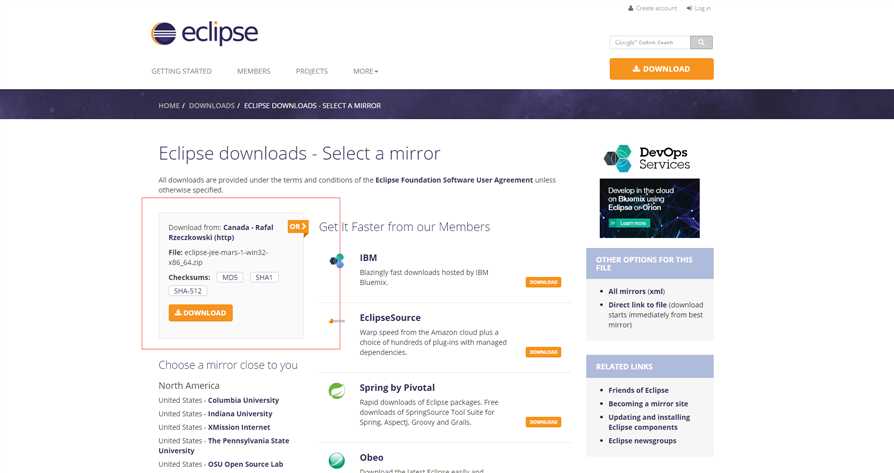Click the orange OR arrow badge
Screen dimensions: 894x473
tap(298, 227)
